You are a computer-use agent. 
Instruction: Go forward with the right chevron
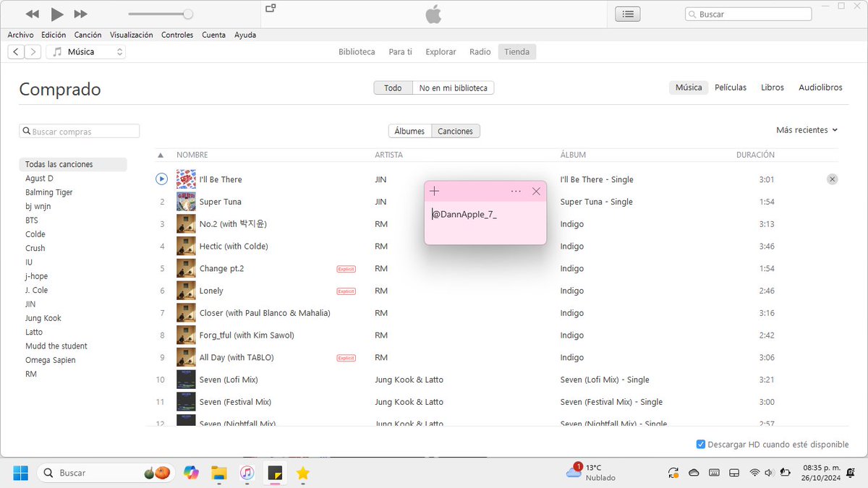(x=33, y=52)
